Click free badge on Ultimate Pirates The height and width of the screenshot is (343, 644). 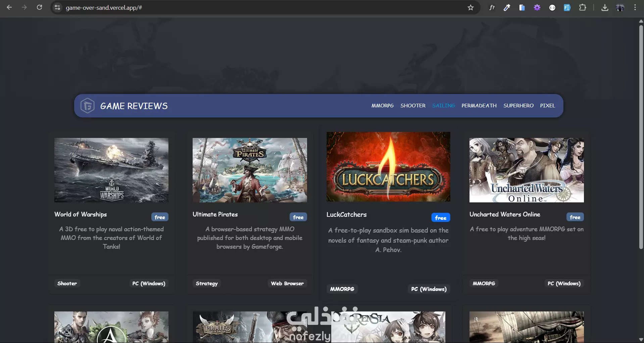pyautogui.click(x=298, y=217)
